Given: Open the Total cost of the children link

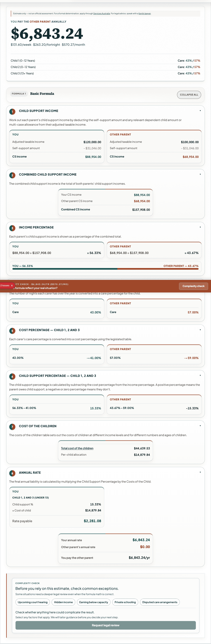Looking at the screenshot, I should tap(77, 448).
